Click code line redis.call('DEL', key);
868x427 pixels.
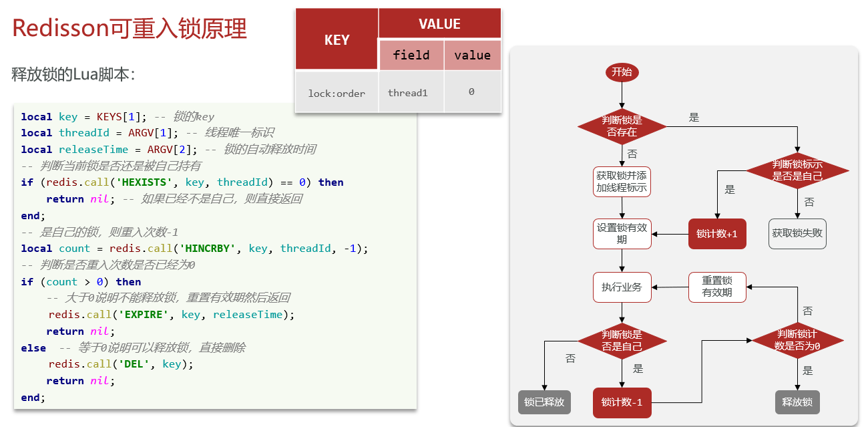pyautogui.click(x=121, y=364)
